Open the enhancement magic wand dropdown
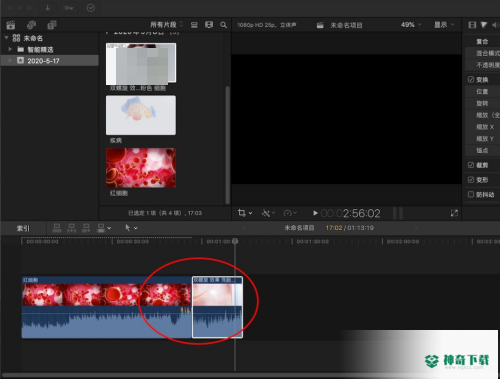The image size is (500, 379). click(268, 213)
